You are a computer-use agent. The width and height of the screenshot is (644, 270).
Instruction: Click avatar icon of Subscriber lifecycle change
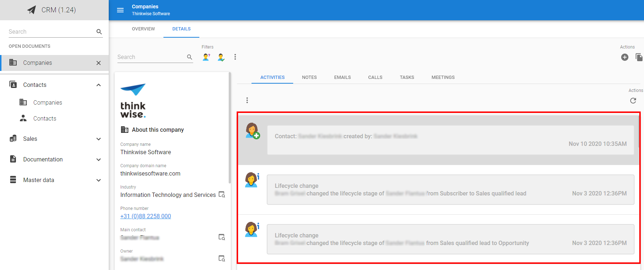[252, 180]
